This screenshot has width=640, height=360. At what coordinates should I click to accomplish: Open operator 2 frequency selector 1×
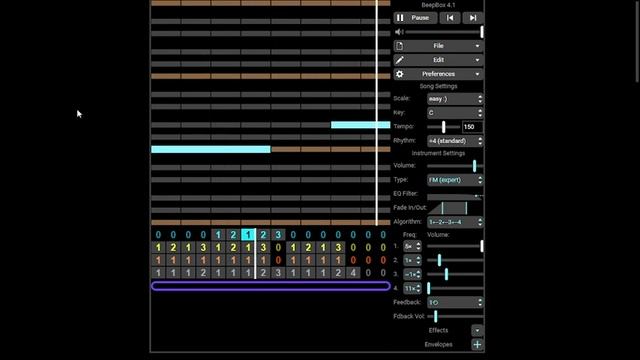tap(412, 260)
